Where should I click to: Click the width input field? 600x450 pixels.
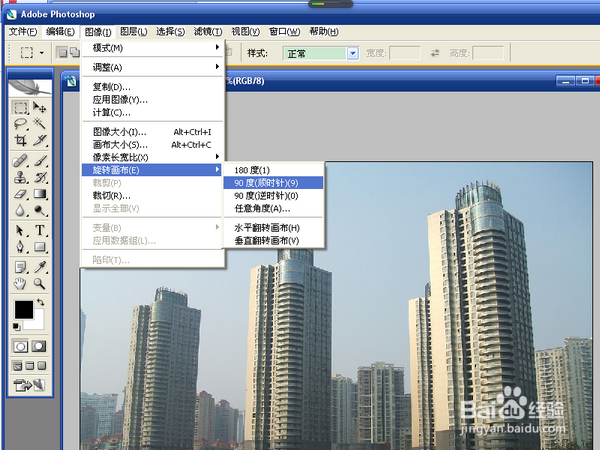(x=405, y=53)
